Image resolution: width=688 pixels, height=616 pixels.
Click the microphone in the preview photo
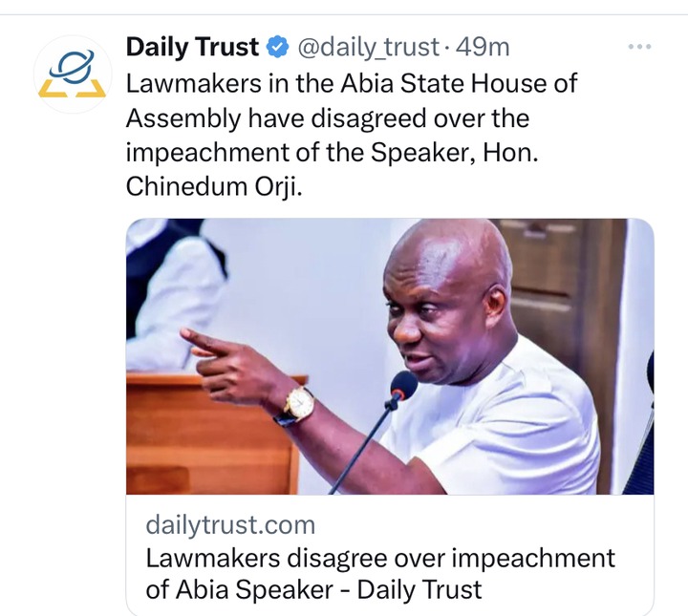[x=403, y=387]
